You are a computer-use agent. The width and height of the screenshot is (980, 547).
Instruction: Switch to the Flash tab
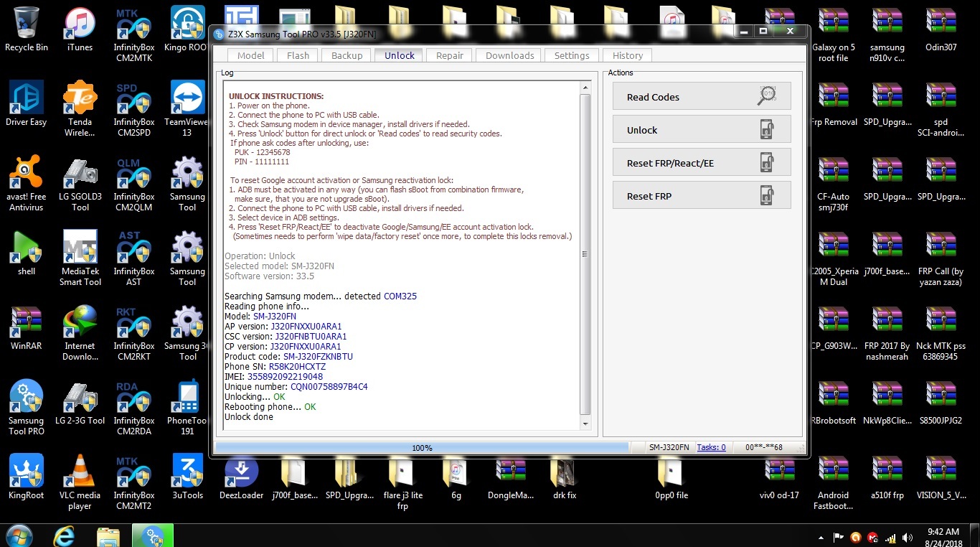tap(298, 55)
